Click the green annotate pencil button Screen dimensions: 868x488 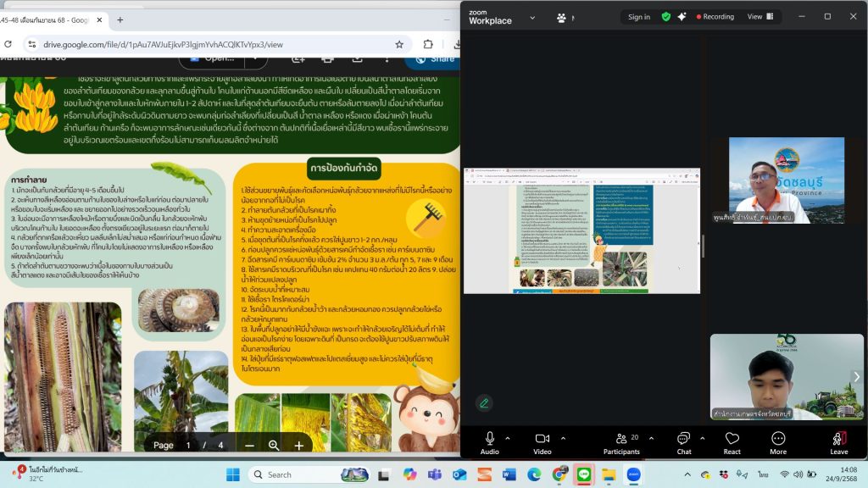point(484,403)
